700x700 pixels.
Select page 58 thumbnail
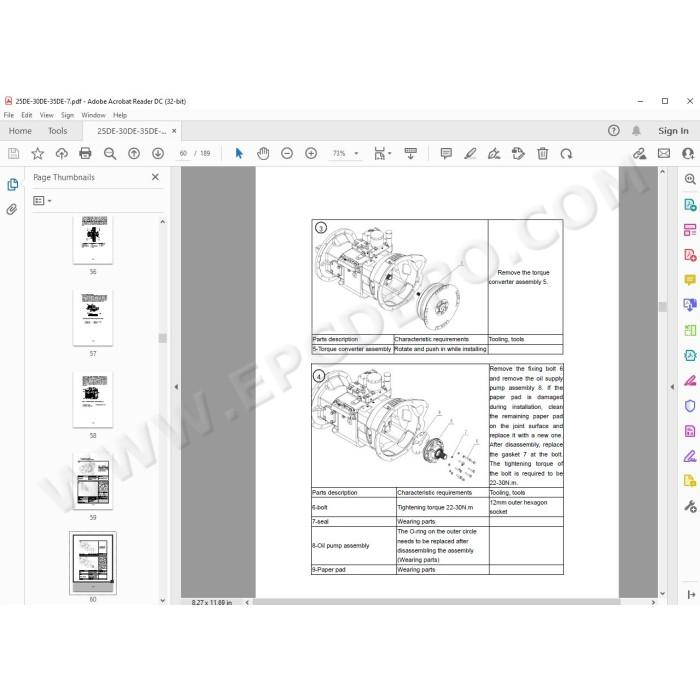tap(92, 400)
